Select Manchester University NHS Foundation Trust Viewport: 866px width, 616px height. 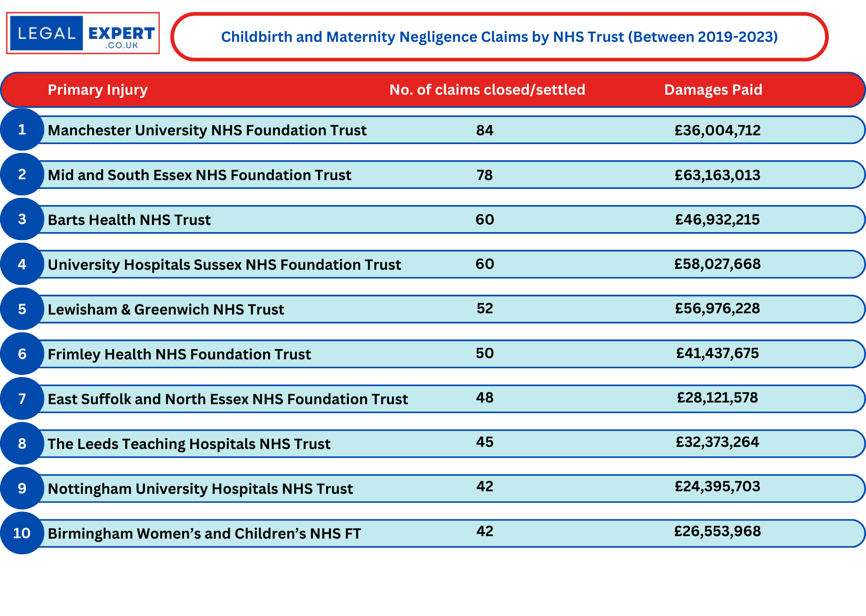point(207,130)
